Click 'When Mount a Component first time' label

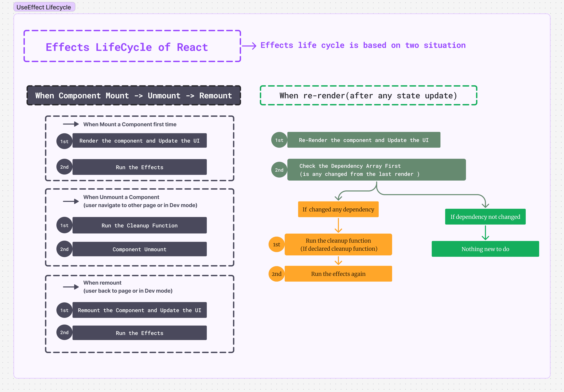(130, 125)
